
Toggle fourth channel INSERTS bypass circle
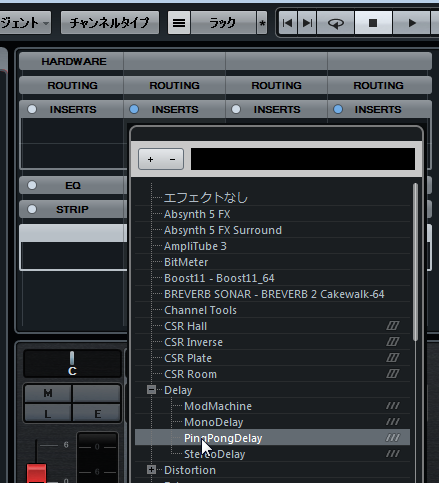pyautogui.click(x=338, y=109)
